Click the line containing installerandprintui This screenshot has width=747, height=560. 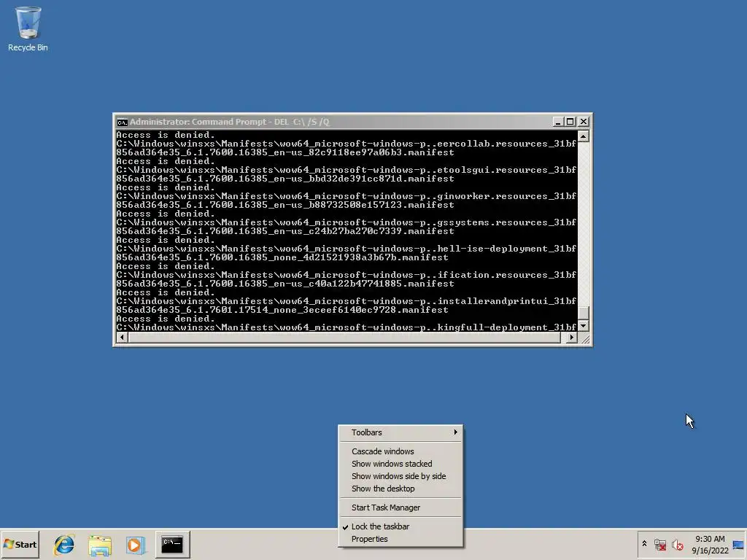pos(346,301)
